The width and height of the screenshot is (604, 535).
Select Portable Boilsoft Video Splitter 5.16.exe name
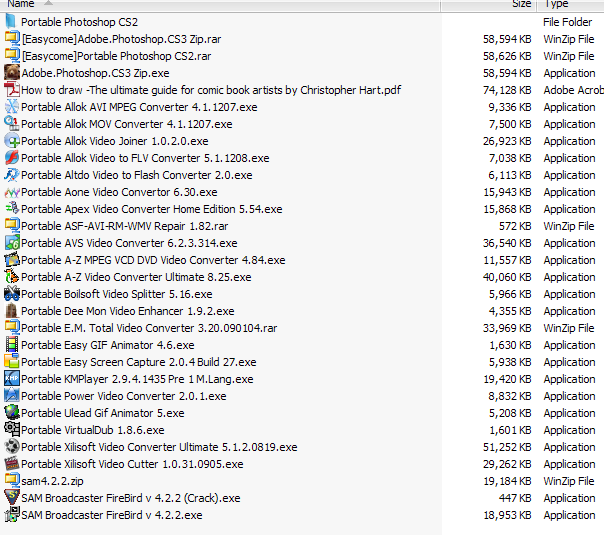(117, 294)
